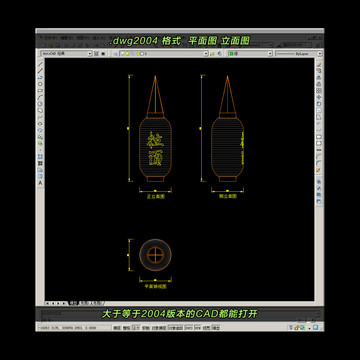Toggle the grid display button in status bar
This screenshot has height=360, width=360.
126,328
